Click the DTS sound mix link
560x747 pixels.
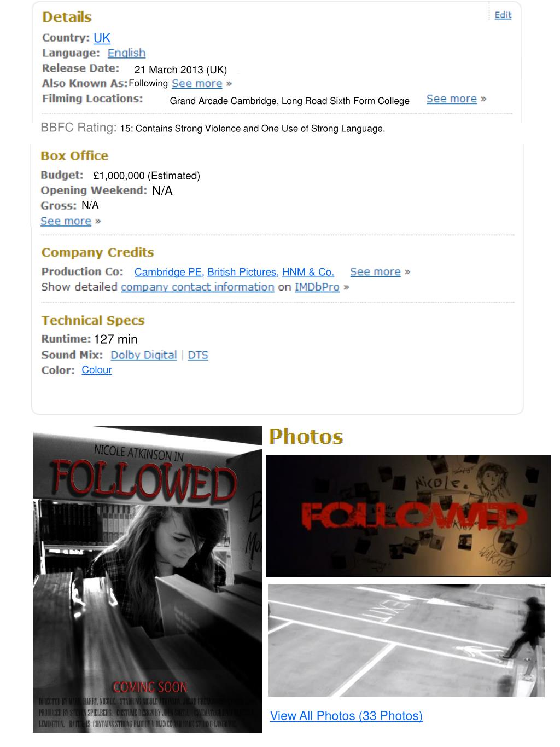[198, 355]
